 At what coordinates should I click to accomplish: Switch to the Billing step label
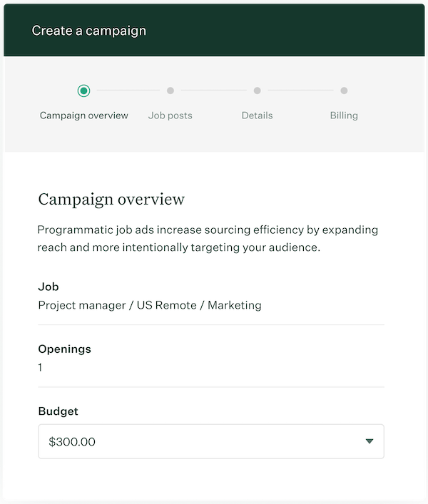pos(344,115)
